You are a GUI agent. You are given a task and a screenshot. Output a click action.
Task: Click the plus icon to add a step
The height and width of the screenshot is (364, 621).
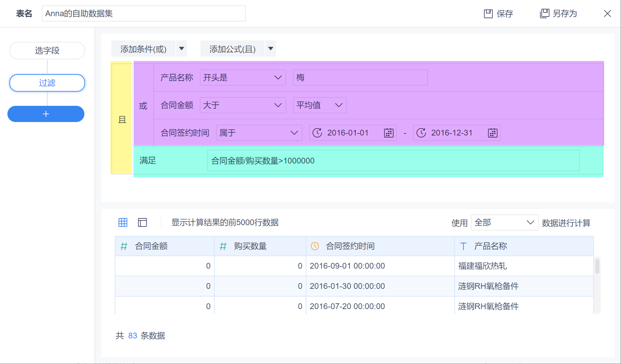(46, 114)
